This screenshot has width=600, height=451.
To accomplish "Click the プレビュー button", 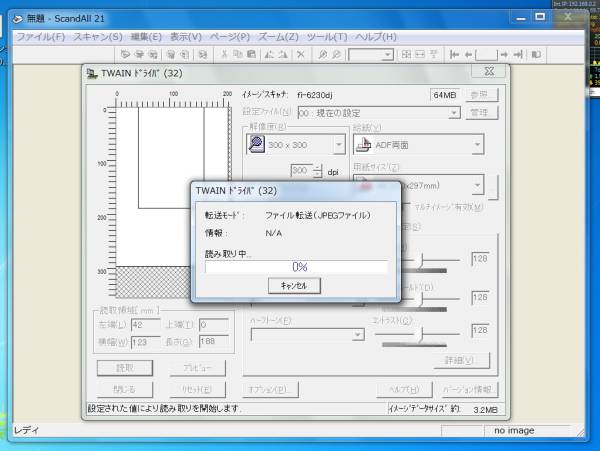I will pos(197,368).
